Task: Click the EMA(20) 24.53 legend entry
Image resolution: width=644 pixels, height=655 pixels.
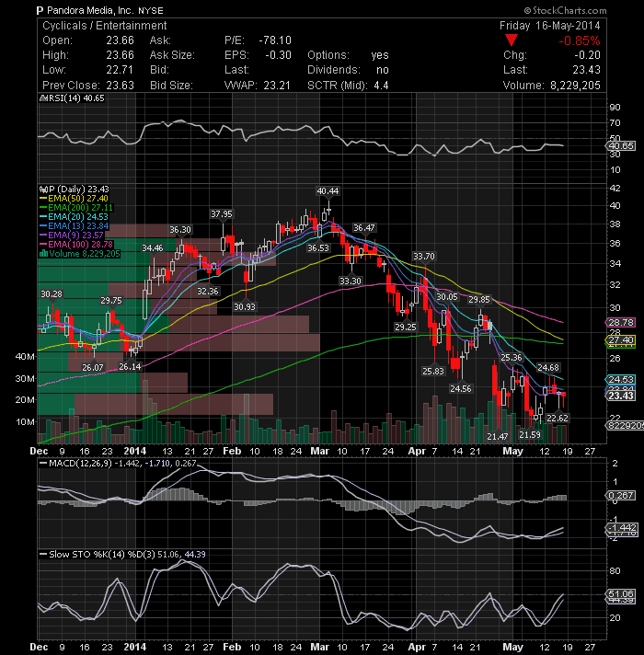Action: pyautogui.click(x=77, y=217)
